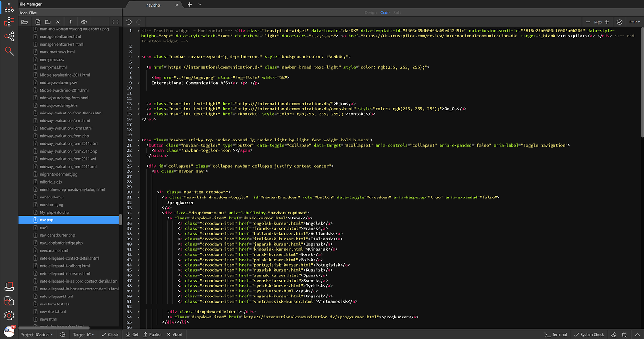This screenshot has height=339, width=644.
Task: Switch to Design view
Action: pos(371,13)
